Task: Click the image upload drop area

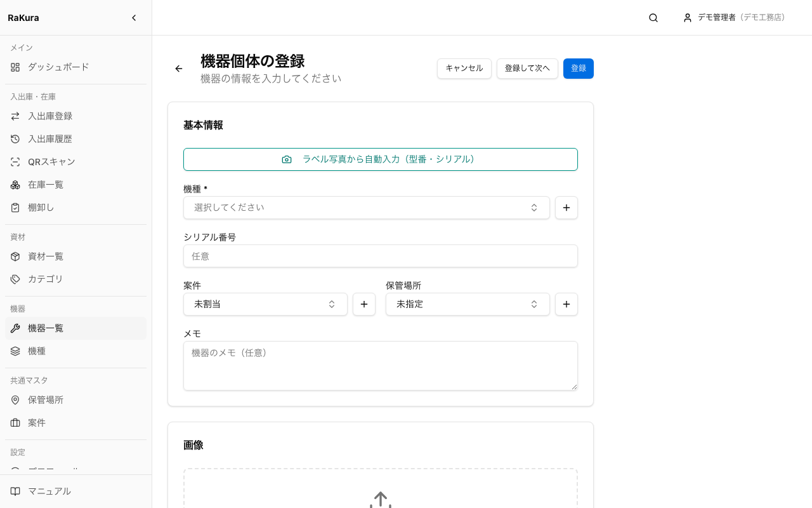Action: click(381, 488)
